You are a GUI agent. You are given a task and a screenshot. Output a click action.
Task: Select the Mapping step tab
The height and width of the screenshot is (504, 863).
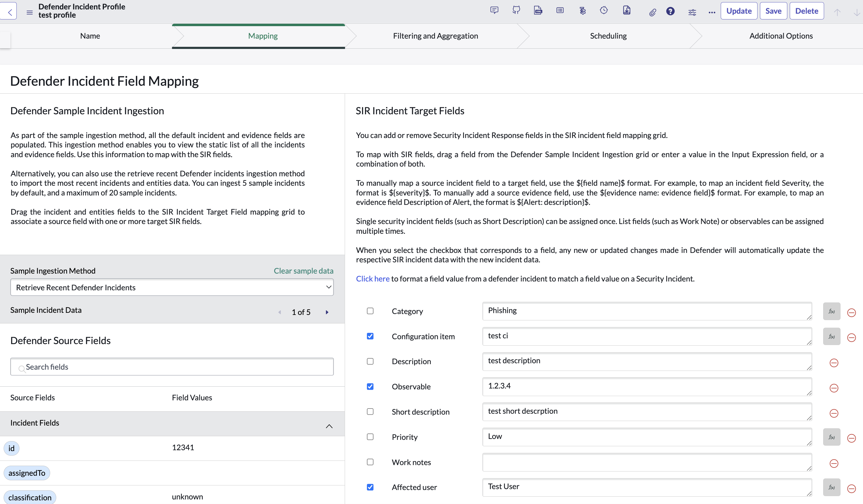pos(263,36)
